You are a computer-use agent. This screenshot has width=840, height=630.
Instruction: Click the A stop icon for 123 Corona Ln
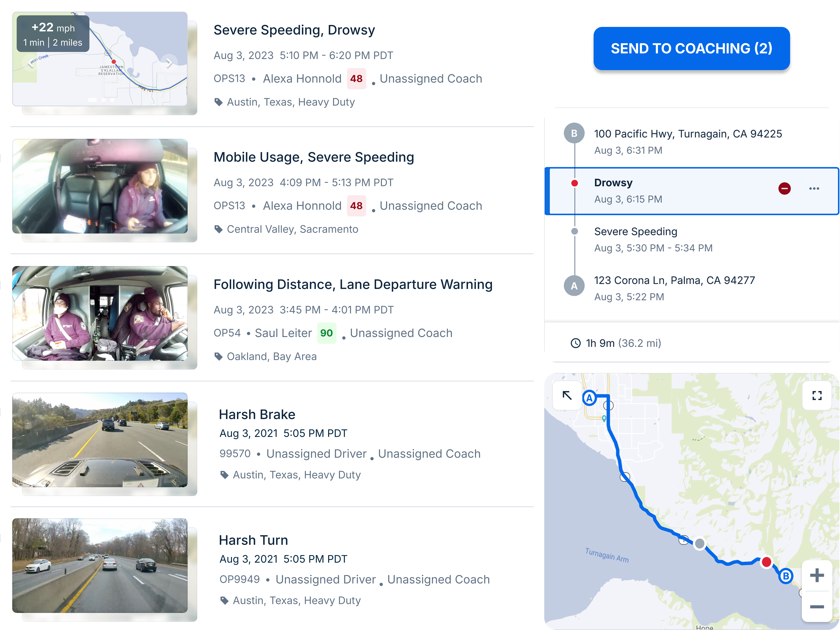574,286
